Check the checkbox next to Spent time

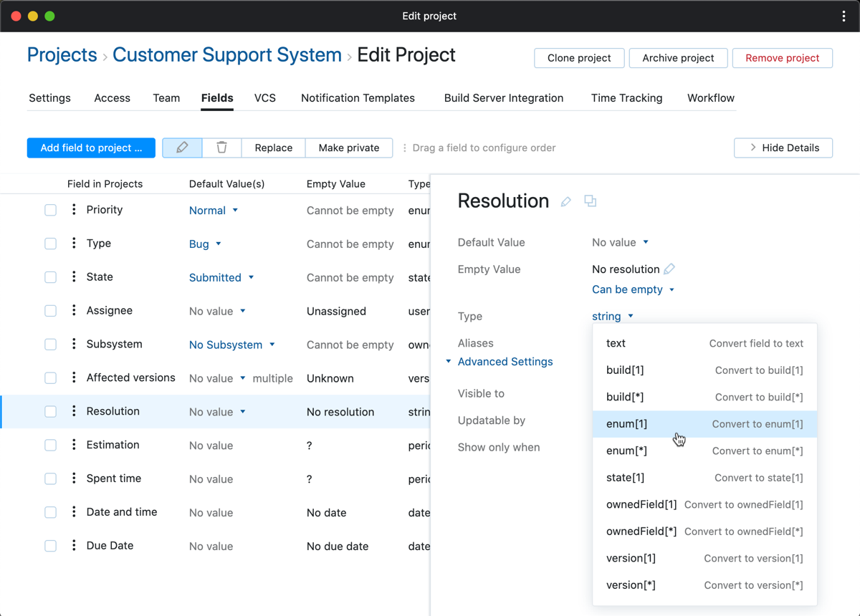50,478
